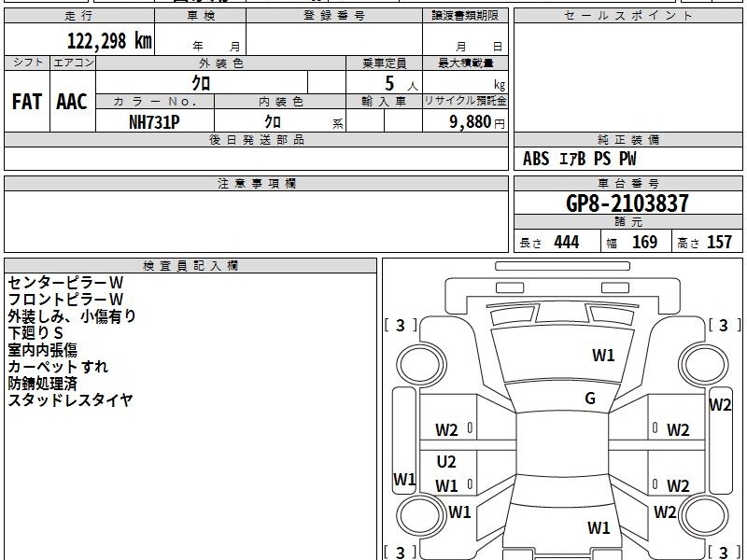
Task: Select the 高さ 157 dimension
Action: click(704, 242)
